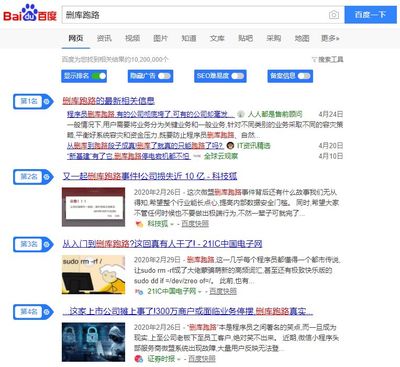Switch to the 视频 tab

[x=132, y=38]
